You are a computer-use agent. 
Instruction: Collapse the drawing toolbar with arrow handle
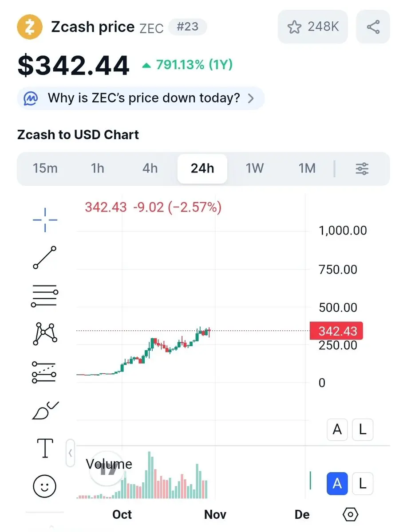pyautogui.click(x=70, y=453)
